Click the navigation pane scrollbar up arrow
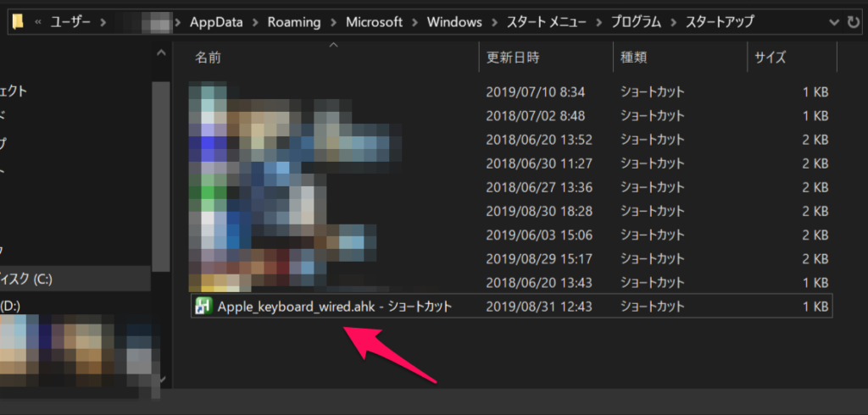868x415 pixels. (x=161, y=53)
